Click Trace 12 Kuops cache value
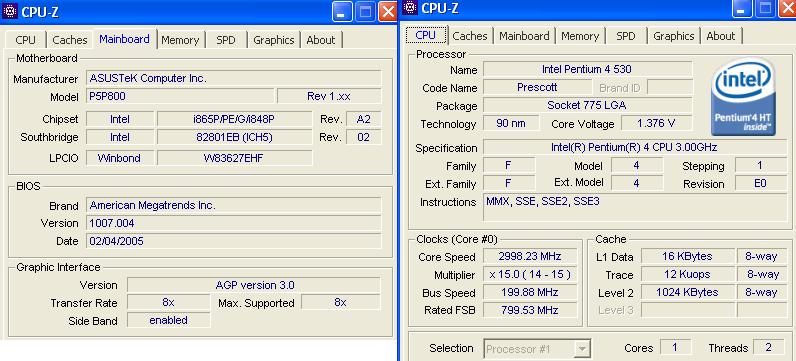Image resolution: width=796 pixels, height=361 pixels. pos(687,275)
